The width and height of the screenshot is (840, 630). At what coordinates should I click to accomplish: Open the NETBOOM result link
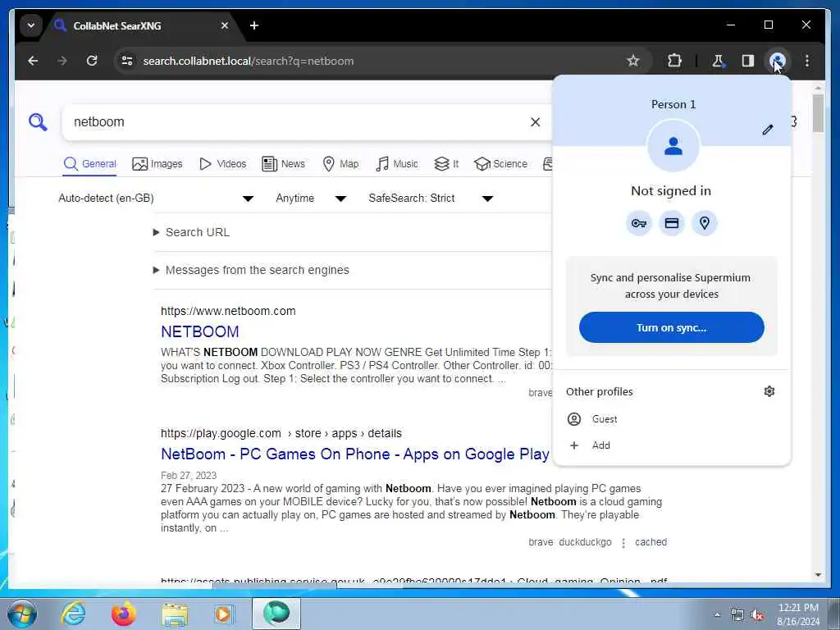(x=200, y=331)
